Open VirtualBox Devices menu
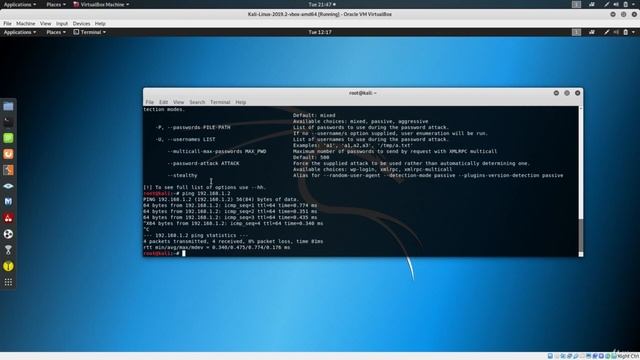Viewport: 640px width, 360px height. (81, 24)
